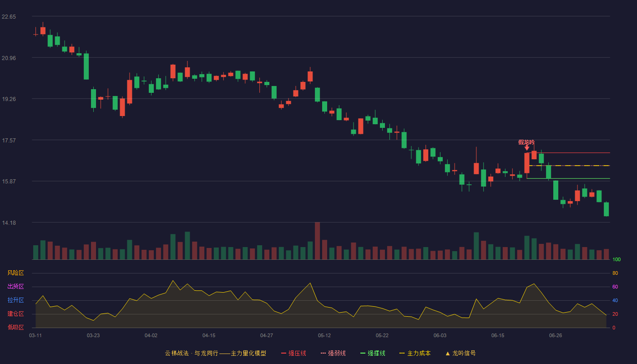Image resolution: width=637 pixels, height=364 pixels.
Task: Click the 06-15 date label
Action: click(498, 335)
